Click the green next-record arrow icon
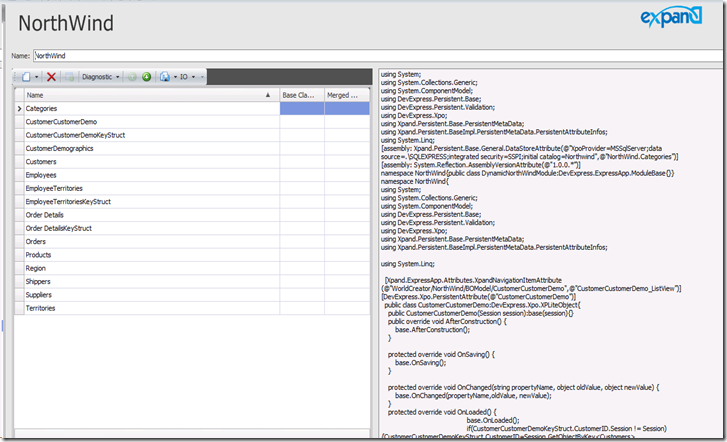This screenshot has width=727, height=442. coord(146,76)
